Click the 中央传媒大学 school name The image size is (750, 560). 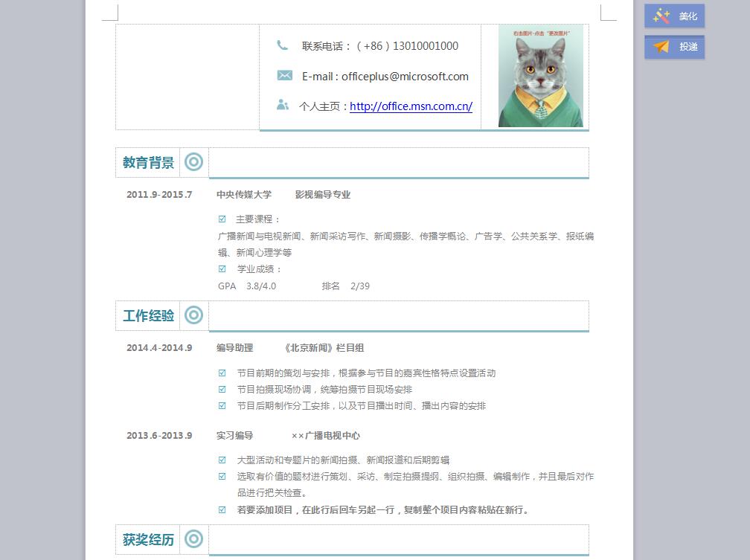coord(244,195)
